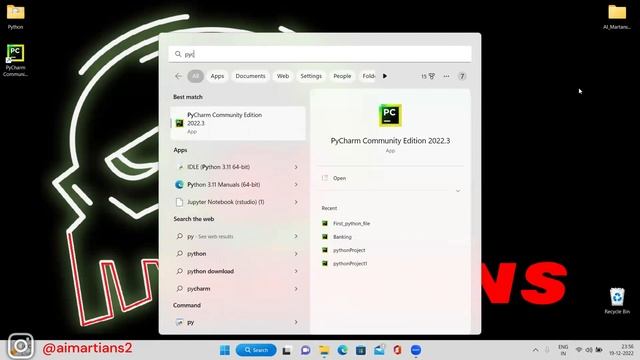Image resolution: width=640 pixels, height=360 pixels.
Task: Launch Microsoft Edge from taskbar
Action: pyautogui.click(x=342, y=350)
